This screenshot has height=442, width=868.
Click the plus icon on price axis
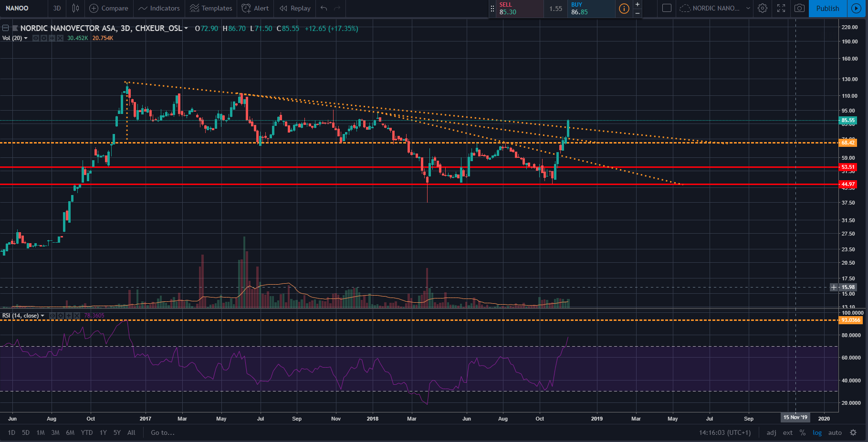click(834, 287)
